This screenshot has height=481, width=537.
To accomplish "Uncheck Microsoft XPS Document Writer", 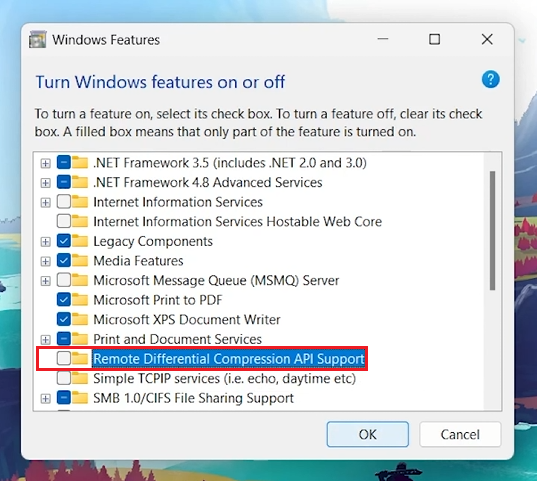I will [x=64, y=319].
